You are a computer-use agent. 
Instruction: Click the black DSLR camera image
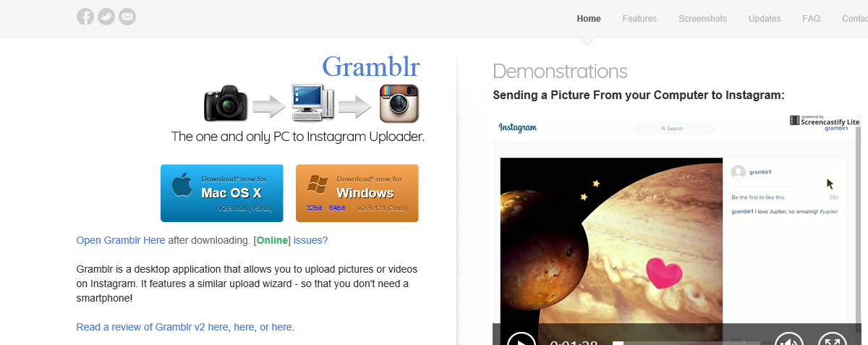[226, 103]
